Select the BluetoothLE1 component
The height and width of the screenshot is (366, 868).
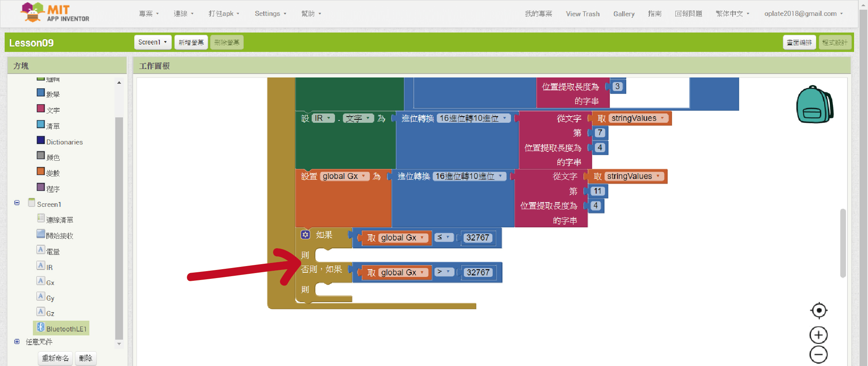point(66,329)
